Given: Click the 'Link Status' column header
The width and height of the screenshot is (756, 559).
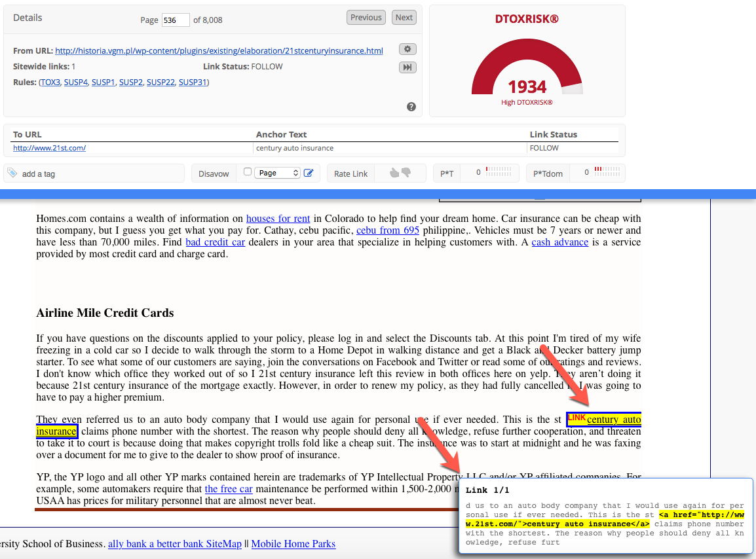Looking at the screenshot, I should (554, 134).
